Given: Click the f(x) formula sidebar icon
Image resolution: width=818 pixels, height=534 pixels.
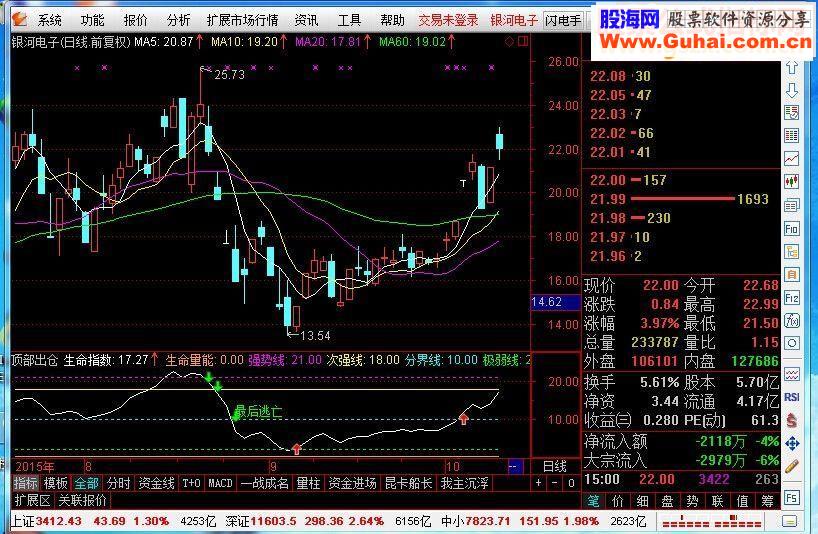Looking at the screenshot, I should 791,320.
